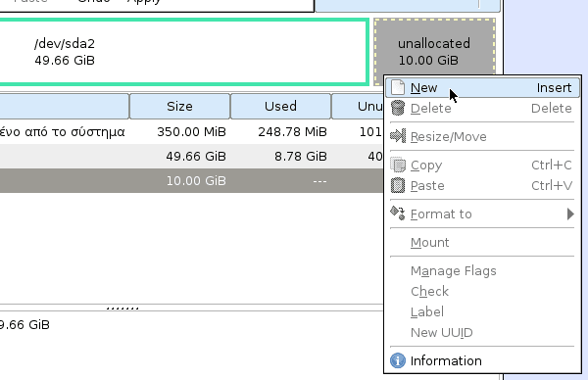Click the Paste clipboard icon
The width and height of the screenshot is (588, 380).
pyautogui.click(x=398, y=185)
